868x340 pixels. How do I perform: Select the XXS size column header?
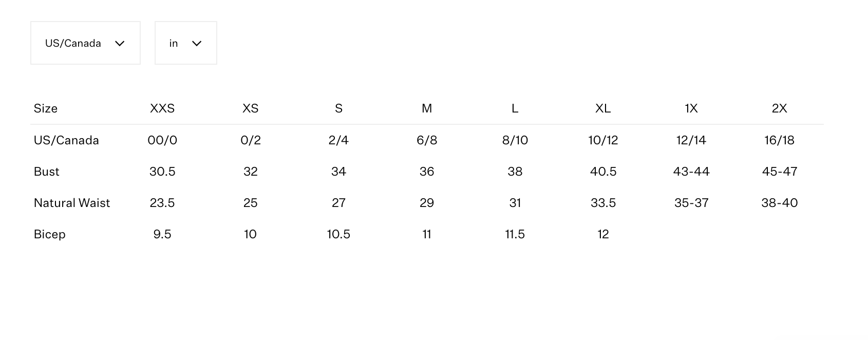162,108
